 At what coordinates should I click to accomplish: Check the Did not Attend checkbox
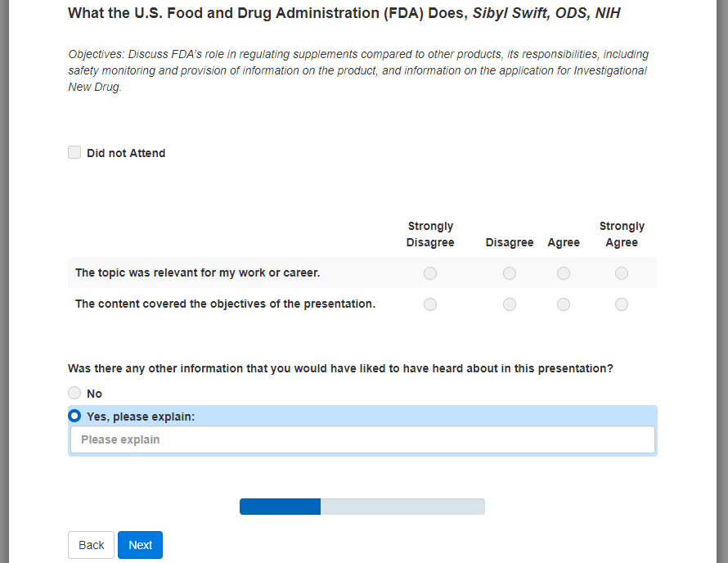tap(74, 152)
